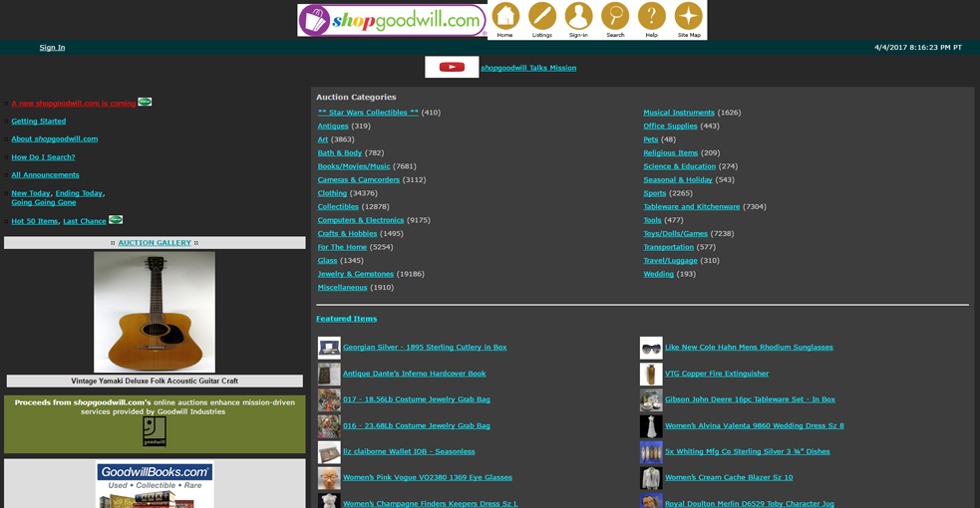The image size is (980, 508).
Task: Open Office Supplies category
Action: coord(670,127)
